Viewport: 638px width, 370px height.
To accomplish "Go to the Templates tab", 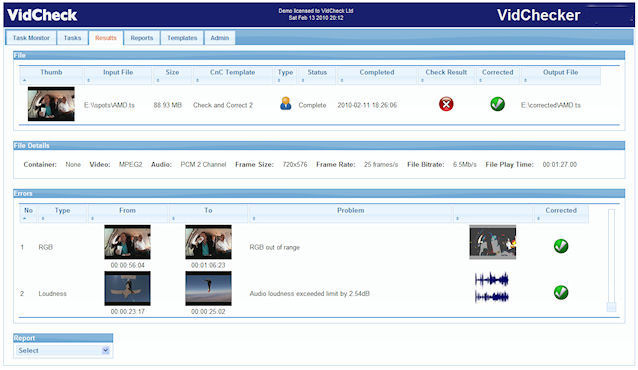I will coord(182,38).
